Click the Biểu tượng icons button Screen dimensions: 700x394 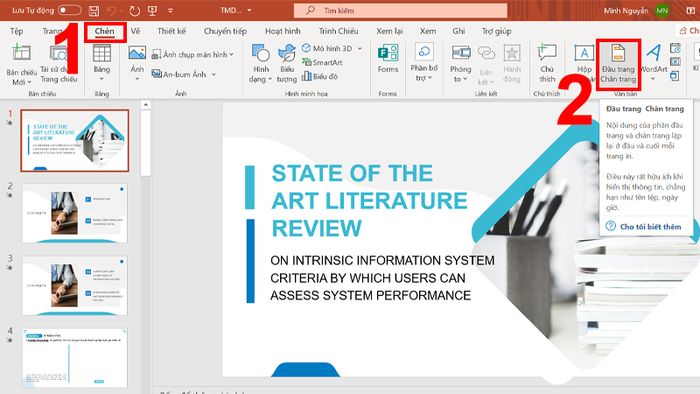coord(287,63)
